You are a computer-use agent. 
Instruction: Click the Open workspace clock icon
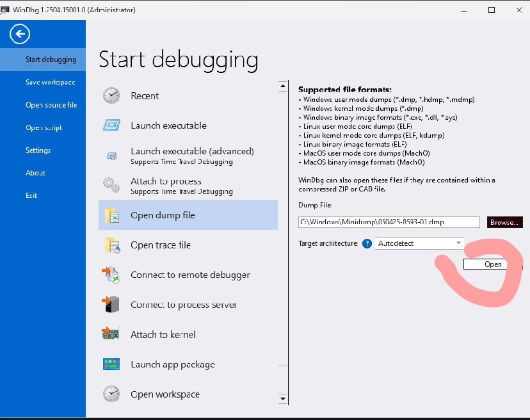click(x=111, y=394)
